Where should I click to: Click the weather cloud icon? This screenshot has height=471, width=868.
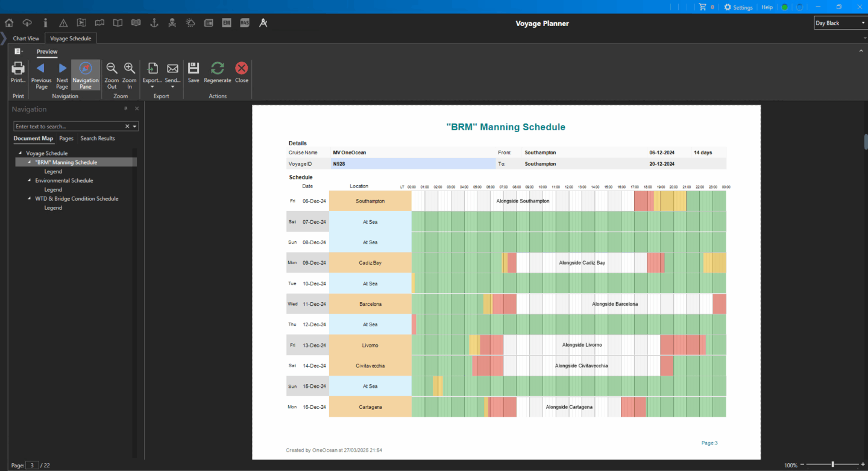(190, 23)
